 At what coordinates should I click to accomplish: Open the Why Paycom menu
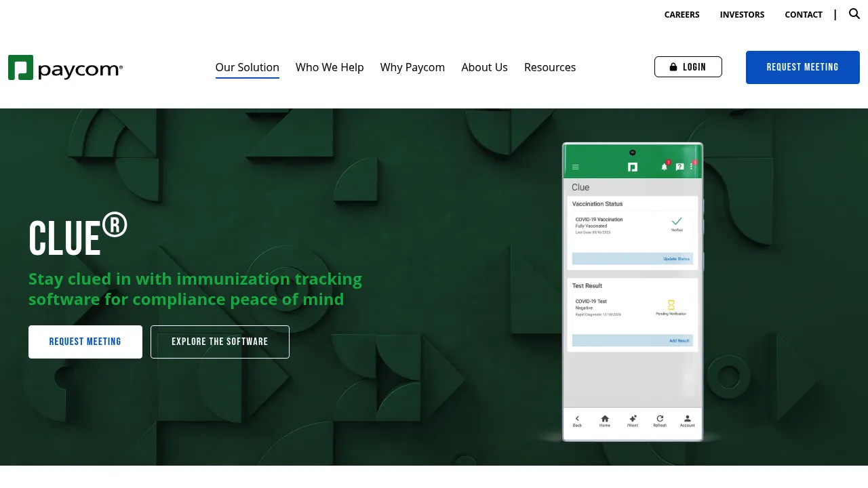click(412, 67)
